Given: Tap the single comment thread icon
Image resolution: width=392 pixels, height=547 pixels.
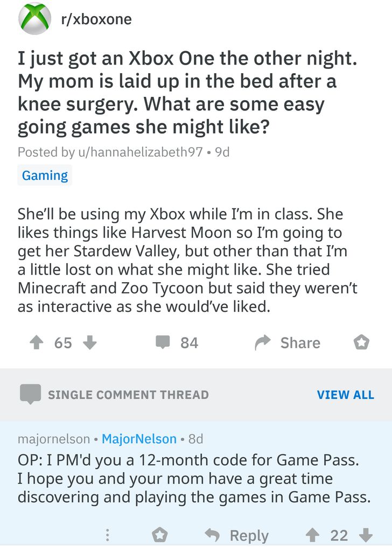Looking at the screenshot, I should 30,394.
